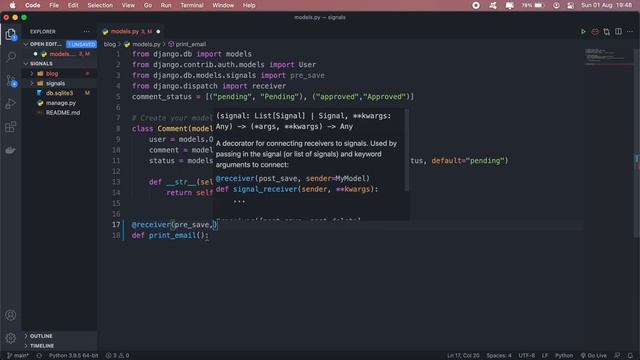
Task: Open the Accounts menu icon
Action: [x=11, y=315]
